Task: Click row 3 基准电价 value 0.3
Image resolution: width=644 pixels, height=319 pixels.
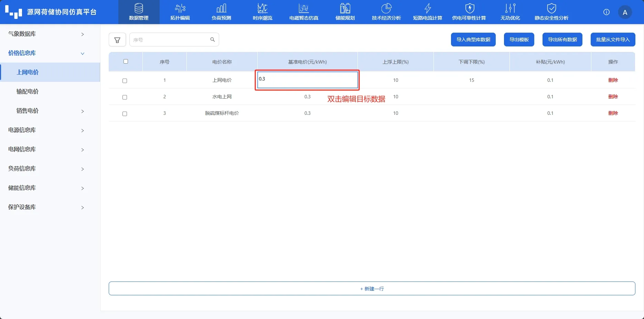Action: 308,113
